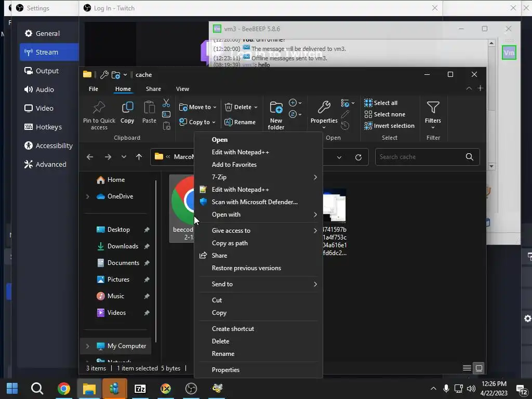Expand the Delete dropdown arrow
Viewport: 532px width, 399px height.
(256, 107)
